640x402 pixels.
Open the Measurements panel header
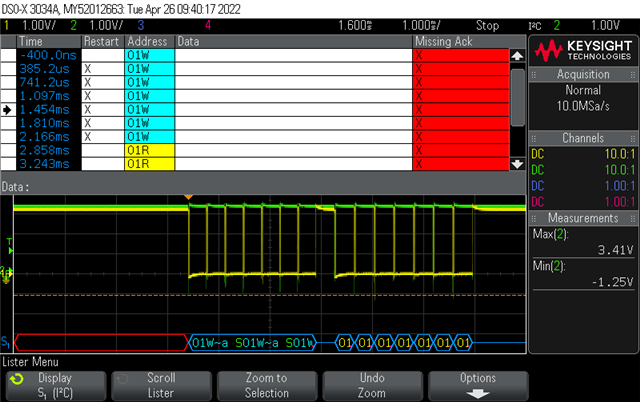(583, 218)
